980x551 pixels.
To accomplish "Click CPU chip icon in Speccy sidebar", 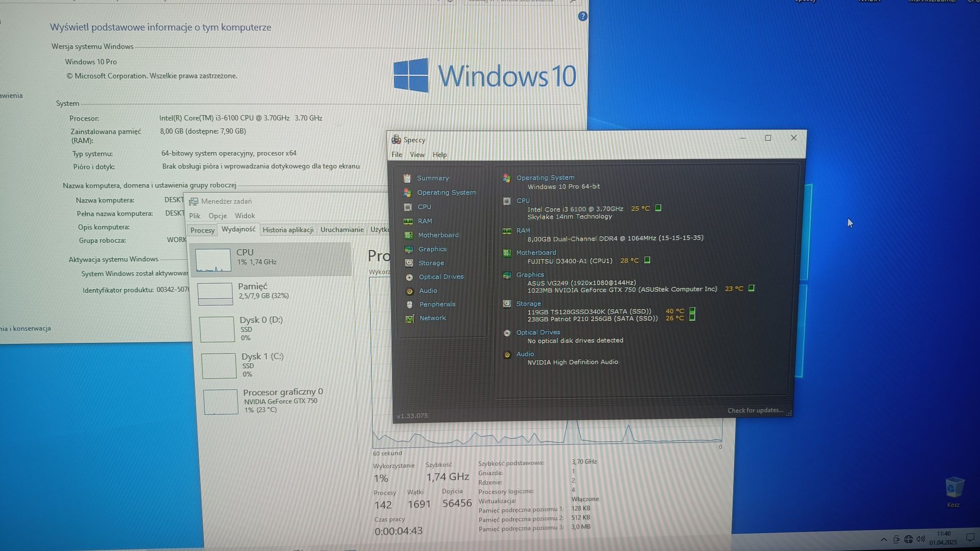I will coord(407,207).
